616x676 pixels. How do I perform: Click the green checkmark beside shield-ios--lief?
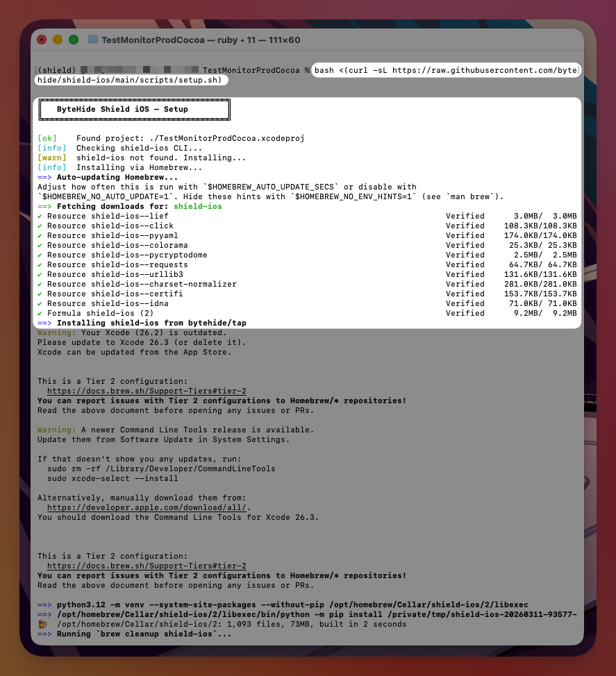pyautogui.click(x=40, y=216)
